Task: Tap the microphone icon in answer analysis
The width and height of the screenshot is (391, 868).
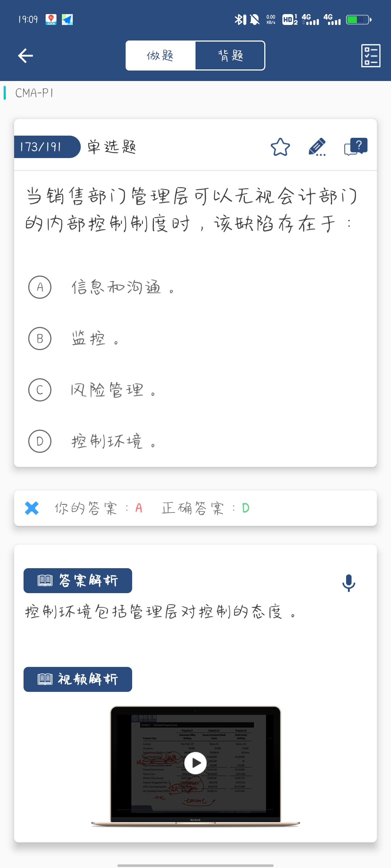Action: point(349,583)
